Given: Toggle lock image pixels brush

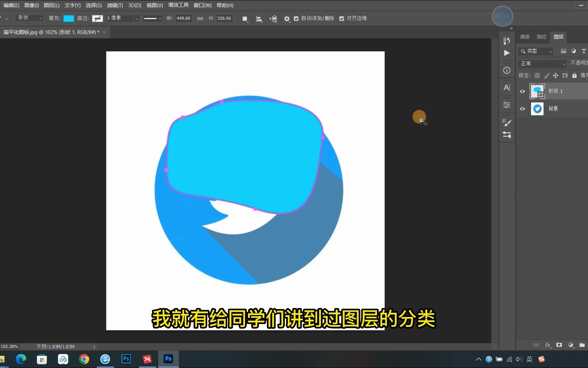Looking at the screenshot, I should (546, 76).
